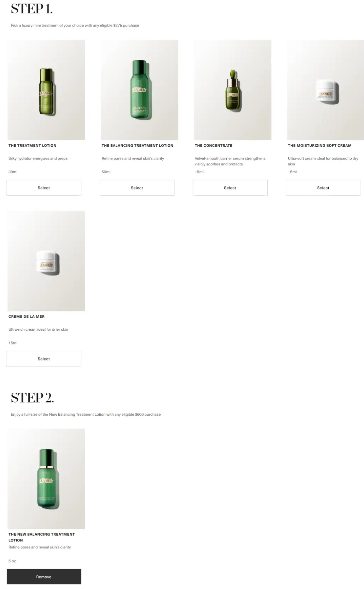Open The Moisturizing Soft Cream jar image
This screenshot has height=589, width=364.
point(325,90)
